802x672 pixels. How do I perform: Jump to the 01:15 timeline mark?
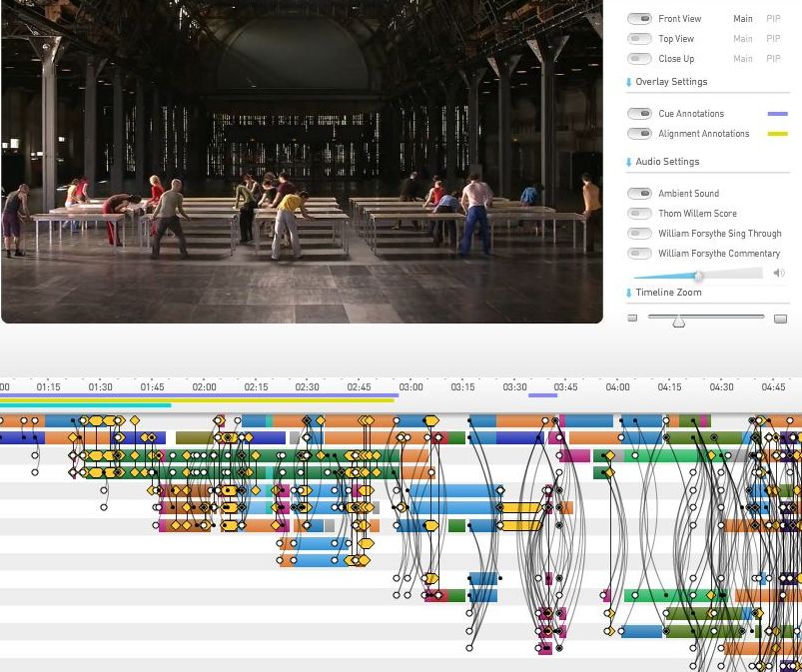coord(49,387)
